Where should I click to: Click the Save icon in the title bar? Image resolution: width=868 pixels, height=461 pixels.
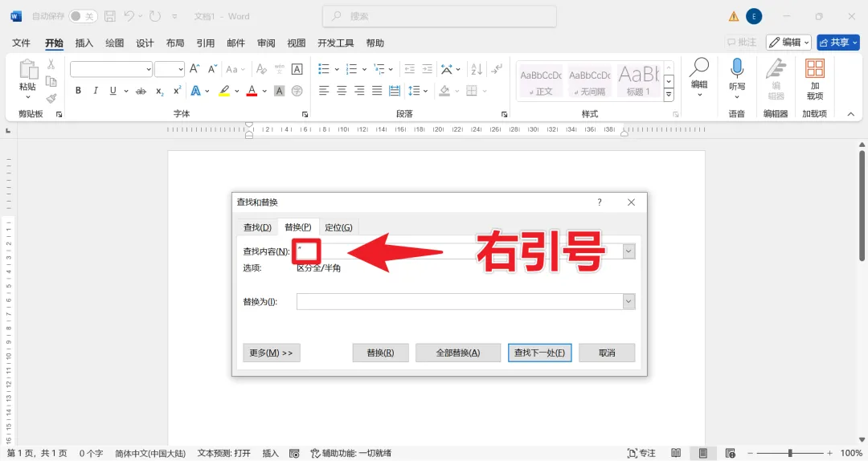tap(110, 17)
